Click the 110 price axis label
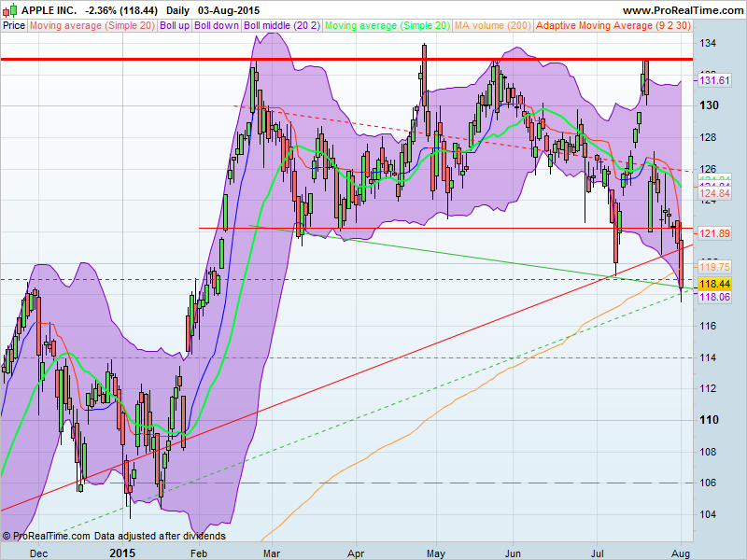 (709, 420)
